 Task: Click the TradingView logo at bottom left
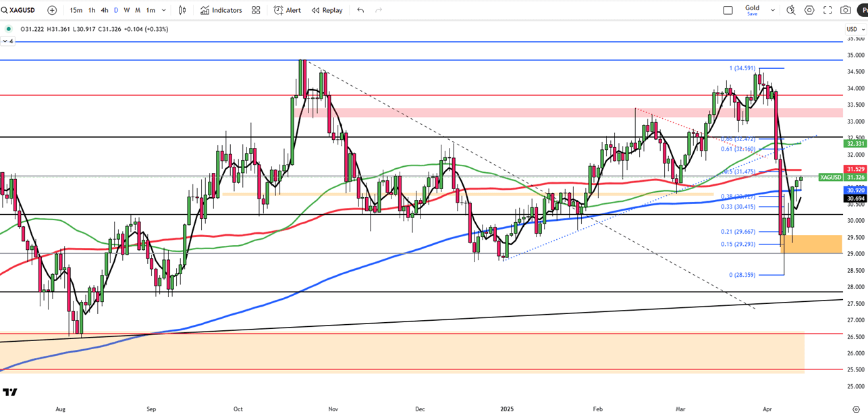9,392
